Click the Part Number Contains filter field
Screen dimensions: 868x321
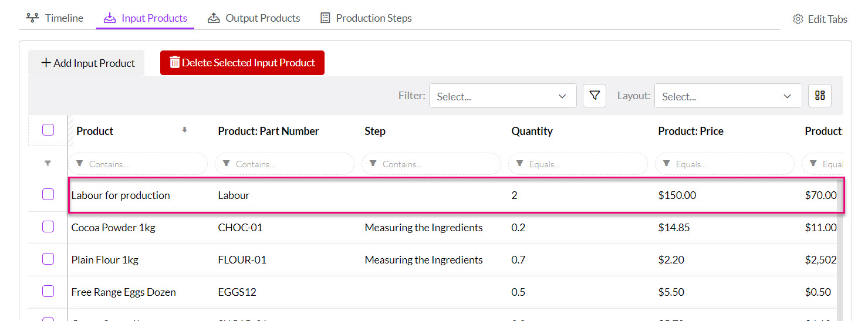pos(285,164)
